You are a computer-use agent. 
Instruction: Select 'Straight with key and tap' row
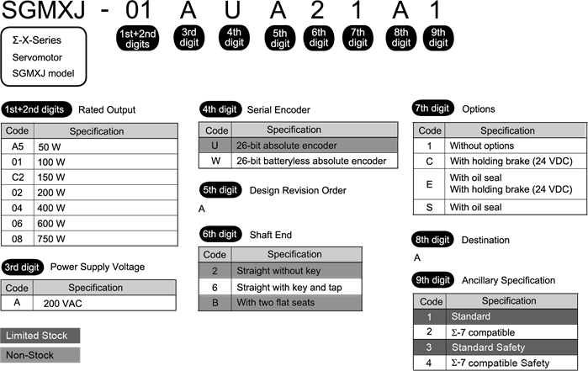280,288
